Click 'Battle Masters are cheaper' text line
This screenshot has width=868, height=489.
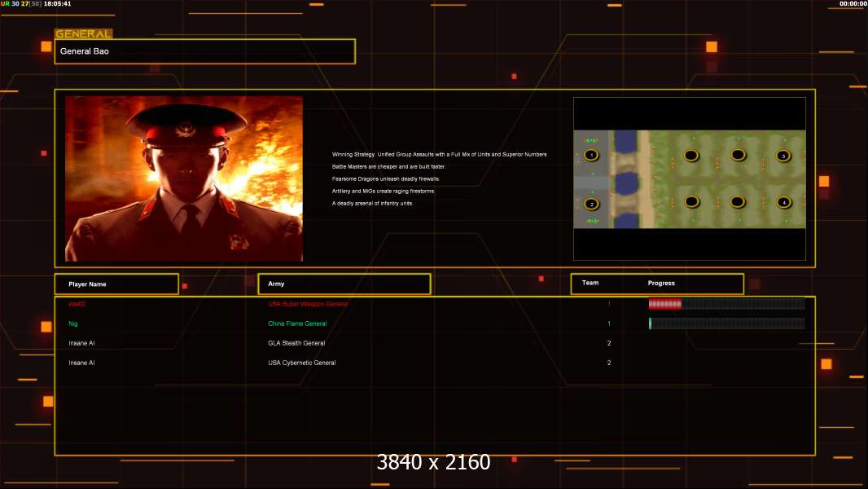click(388, 167)
